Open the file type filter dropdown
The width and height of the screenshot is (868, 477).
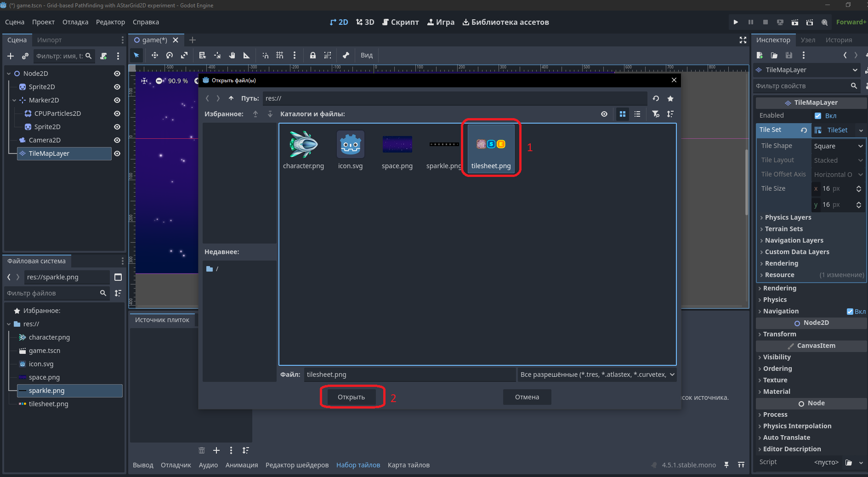click(597, 375)
